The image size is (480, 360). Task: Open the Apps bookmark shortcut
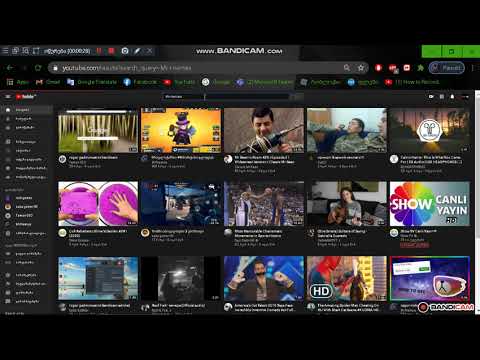18,82
